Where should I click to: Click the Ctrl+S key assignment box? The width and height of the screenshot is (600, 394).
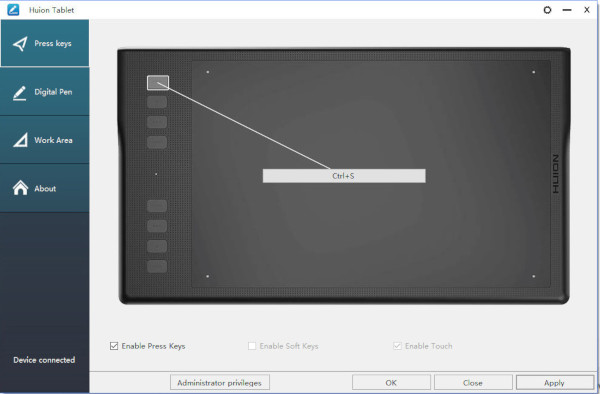tap(344, 176)
